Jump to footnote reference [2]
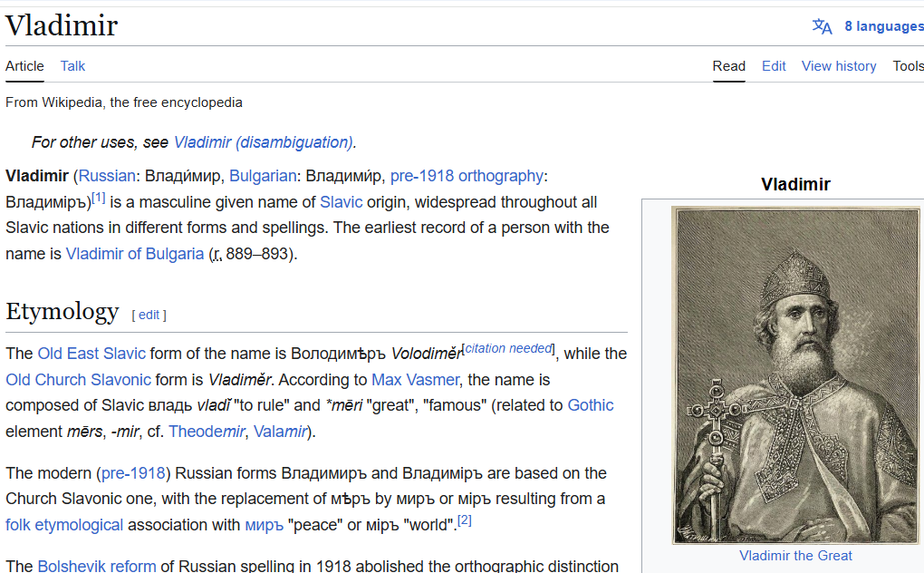This screenshot has width=924, height=573. (465, 520)
